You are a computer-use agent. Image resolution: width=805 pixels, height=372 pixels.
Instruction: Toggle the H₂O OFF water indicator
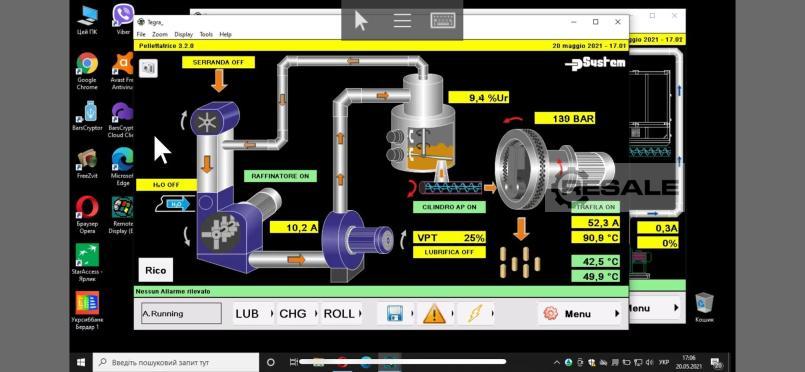click(166, 185)
